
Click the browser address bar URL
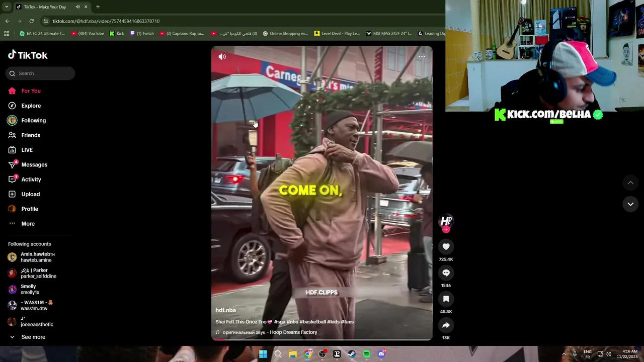pyautogui.click(x=106, y=21)
